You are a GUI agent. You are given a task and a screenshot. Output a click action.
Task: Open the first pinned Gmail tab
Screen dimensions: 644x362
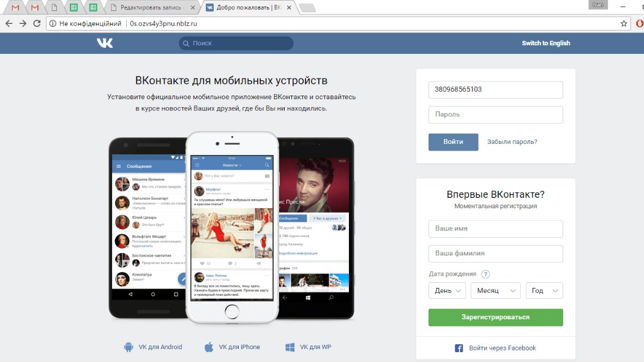pos(15,7)
